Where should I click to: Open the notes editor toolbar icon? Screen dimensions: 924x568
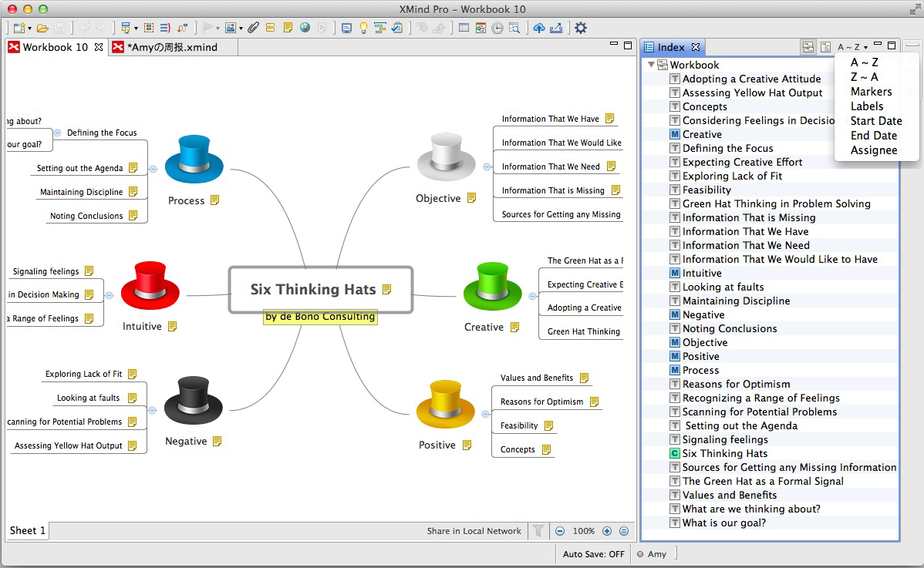[288, 28]
